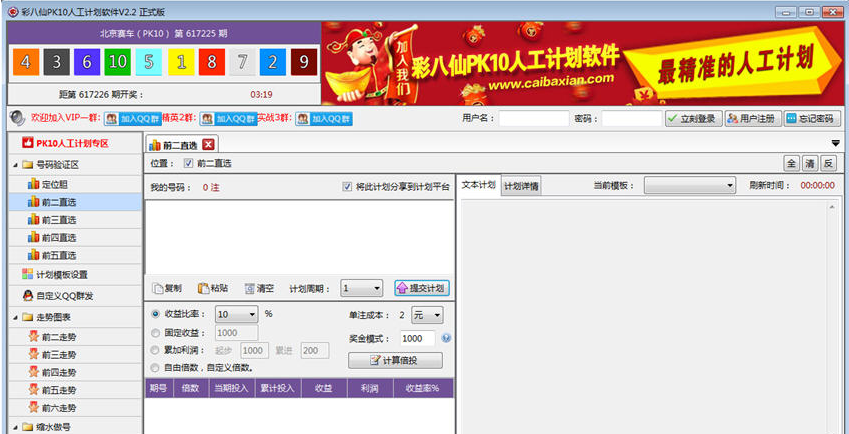The image size is (849, 434).
Task: Join the 实战3群 QQ group
Action: (x=324, y=119)
